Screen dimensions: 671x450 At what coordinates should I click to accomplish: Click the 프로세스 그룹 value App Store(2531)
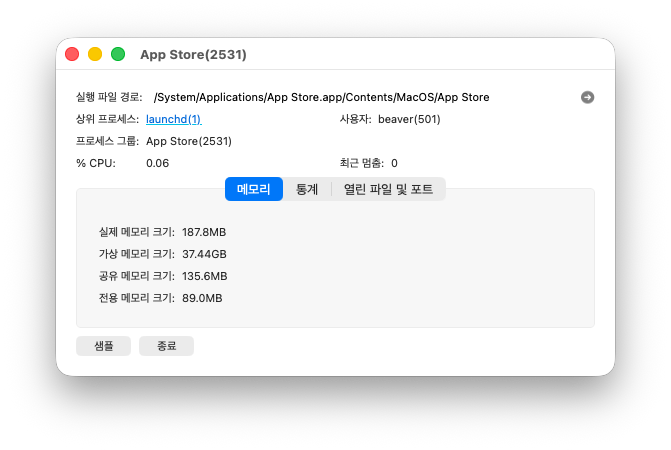[189, 141]
